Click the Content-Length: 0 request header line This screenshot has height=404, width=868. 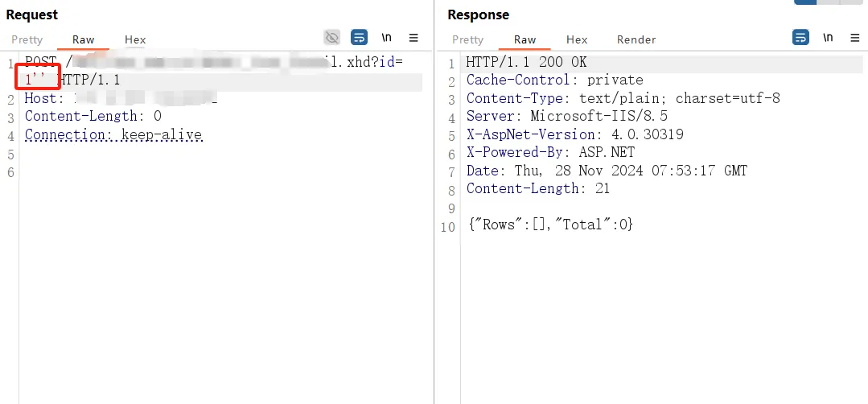tap(93, 116)
